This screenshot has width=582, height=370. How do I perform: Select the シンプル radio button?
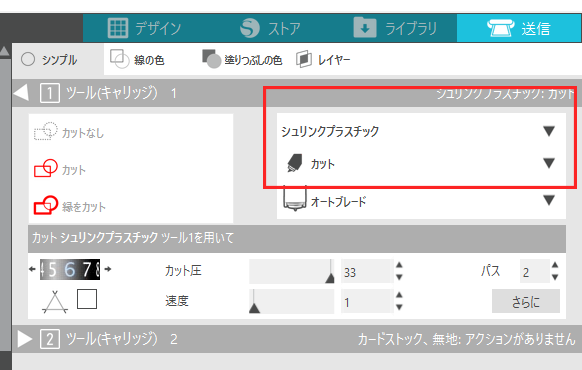pyautogui.click(x=28, y=59)
